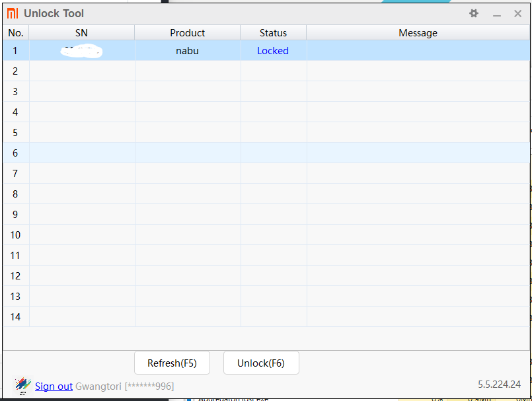Click the No. column header
The width and height of the screenshot is (532, 401).
(16, 33)
